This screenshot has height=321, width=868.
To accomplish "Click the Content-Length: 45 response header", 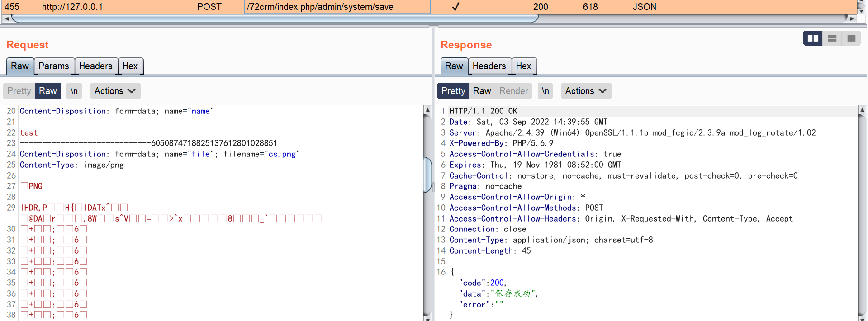I will (x=490, y=251).
